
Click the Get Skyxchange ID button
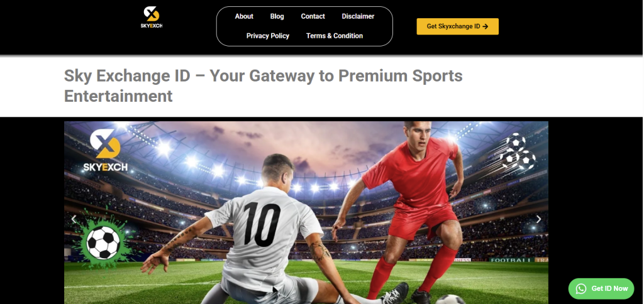pyautogui.click(x=458, y=26)
